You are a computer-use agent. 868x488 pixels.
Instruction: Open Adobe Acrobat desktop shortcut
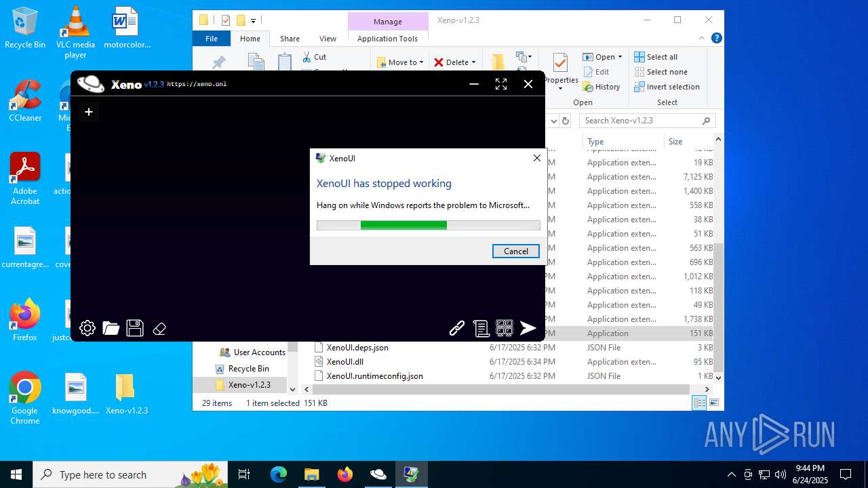tap(25, 179)
